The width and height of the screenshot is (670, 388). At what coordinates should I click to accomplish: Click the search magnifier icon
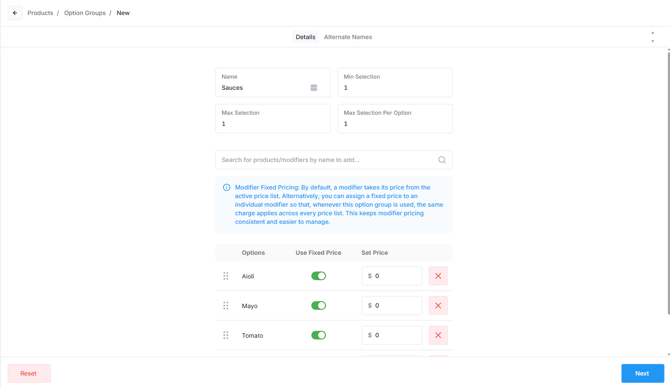pos(442,160)
